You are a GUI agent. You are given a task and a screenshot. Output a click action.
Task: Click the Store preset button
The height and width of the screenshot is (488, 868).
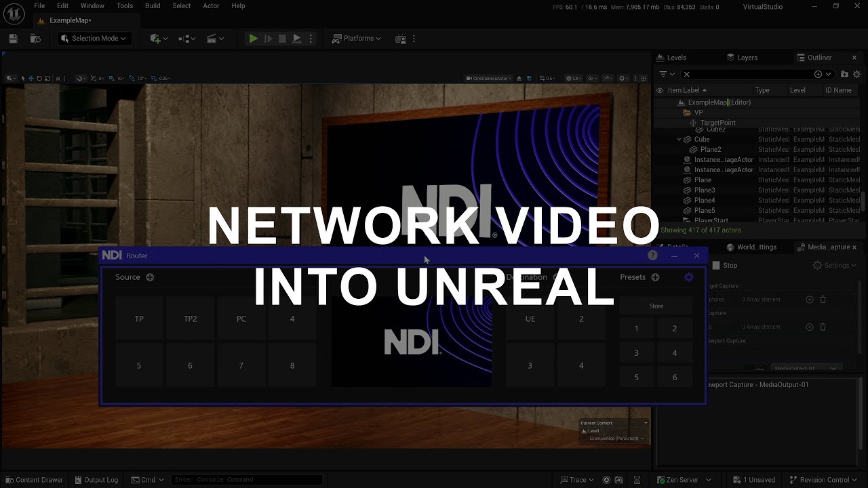click(656, 306)
